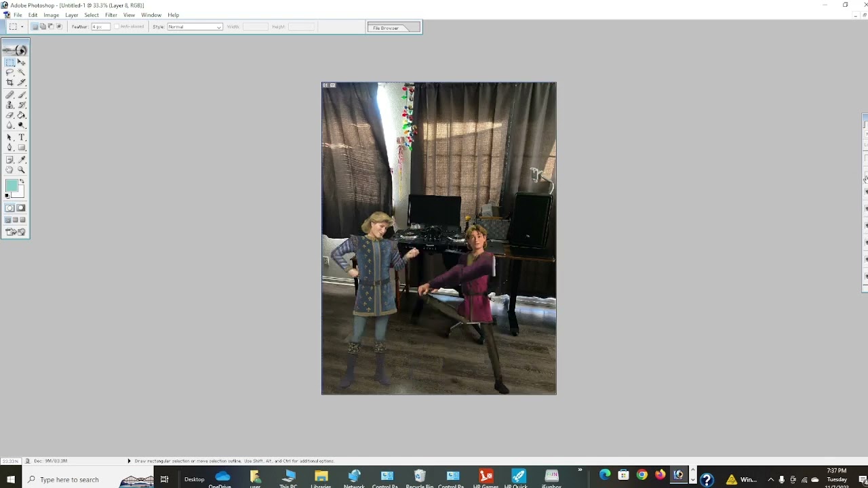Swap foreground and background colors
This screenshot has height=488, width=868.
pyautogui.click(x=22, y=181)
